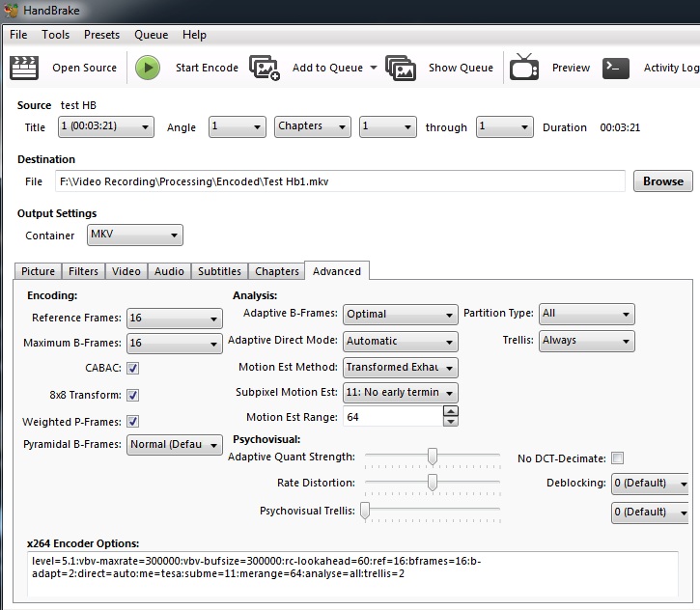
Task: Click the x264 Encoder Options text box
Action: [352, 574]
